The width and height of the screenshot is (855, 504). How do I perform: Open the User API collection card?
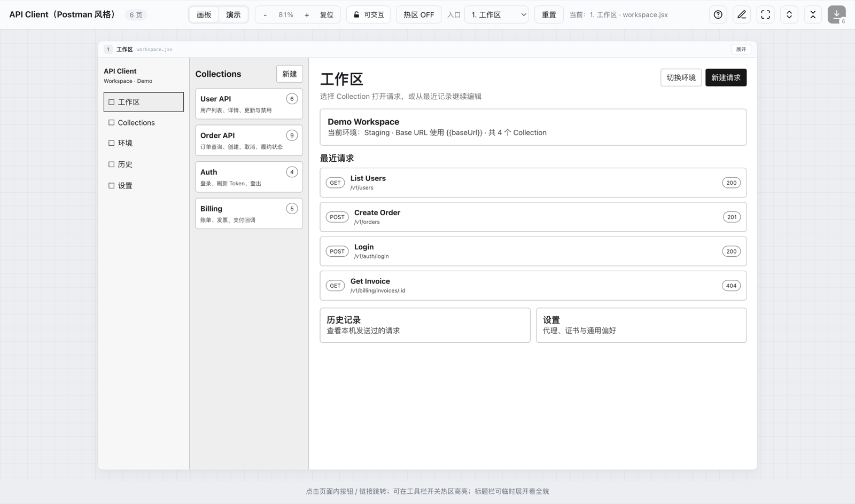point(249,104)
